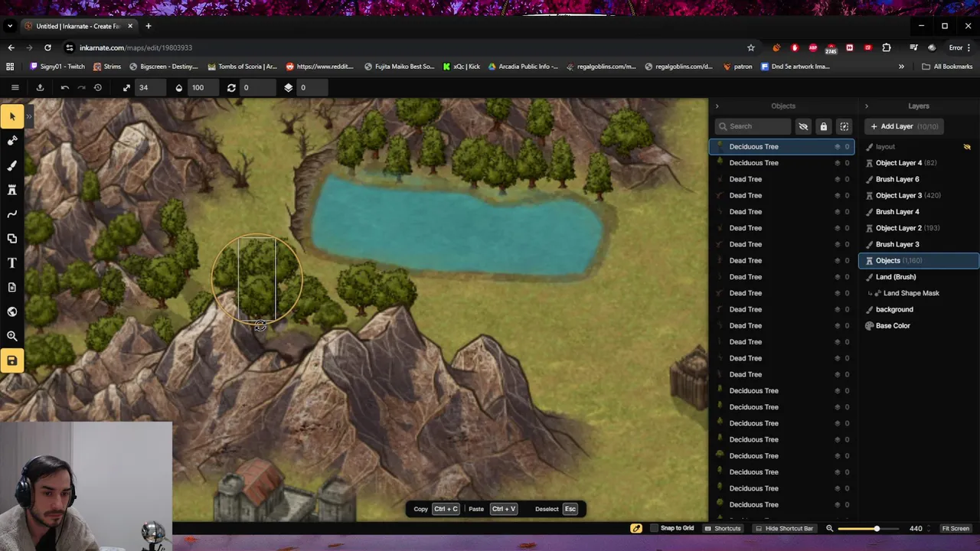Open Signy01 - Twitch bookmark
Viewport: 980px width, 551px height.
point(57,67)
